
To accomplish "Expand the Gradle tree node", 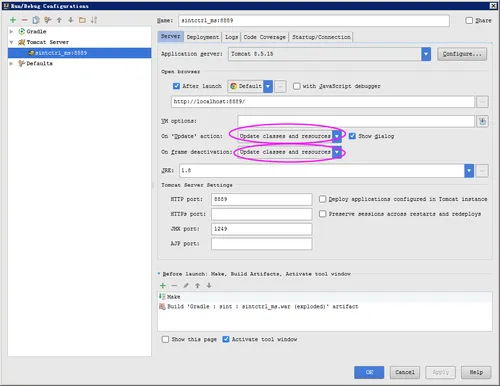I will click(11, 31).
